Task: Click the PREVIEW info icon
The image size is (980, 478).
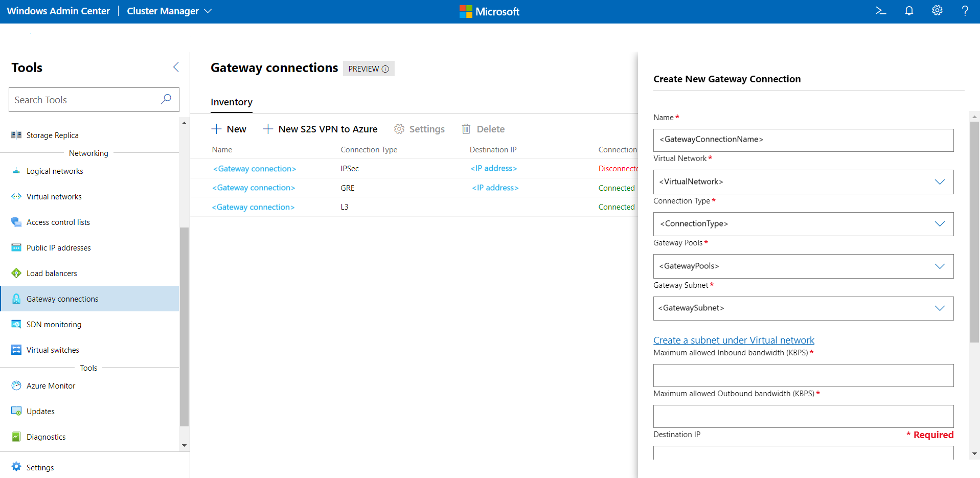Action: tap(385, 69)
